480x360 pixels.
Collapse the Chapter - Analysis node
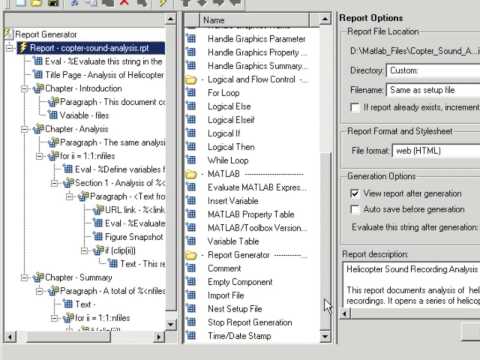(x=24, y=129)
